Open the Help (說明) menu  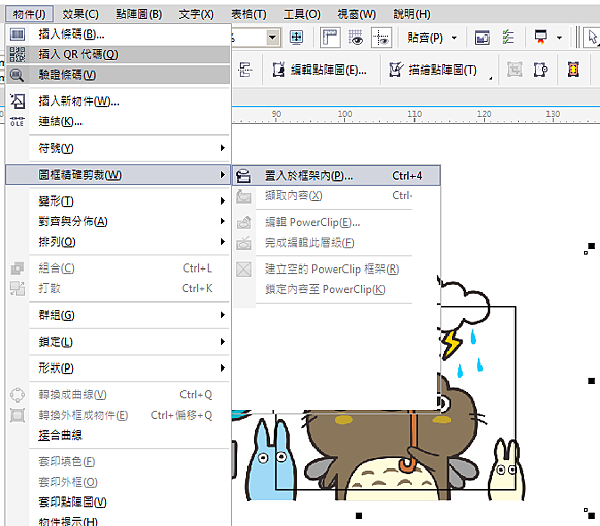coord(412,15)
